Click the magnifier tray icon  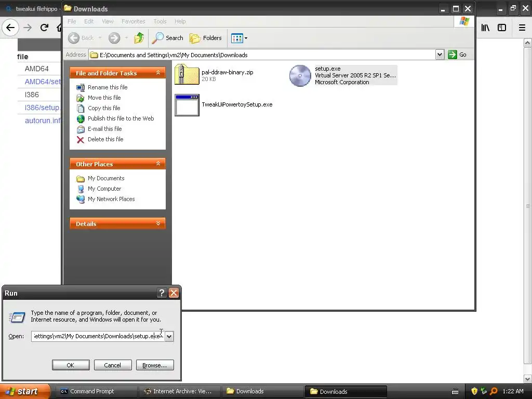tap(494, 391)
